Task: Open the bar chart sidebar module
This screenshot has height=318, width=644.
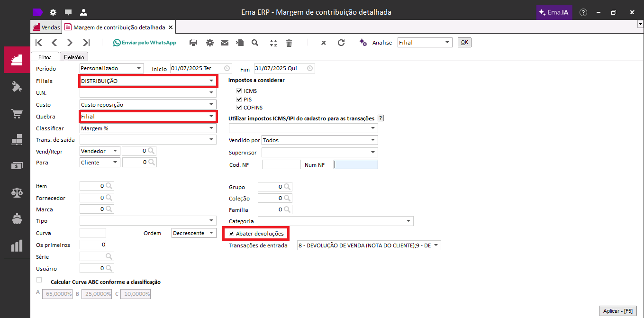Action: 17,246
